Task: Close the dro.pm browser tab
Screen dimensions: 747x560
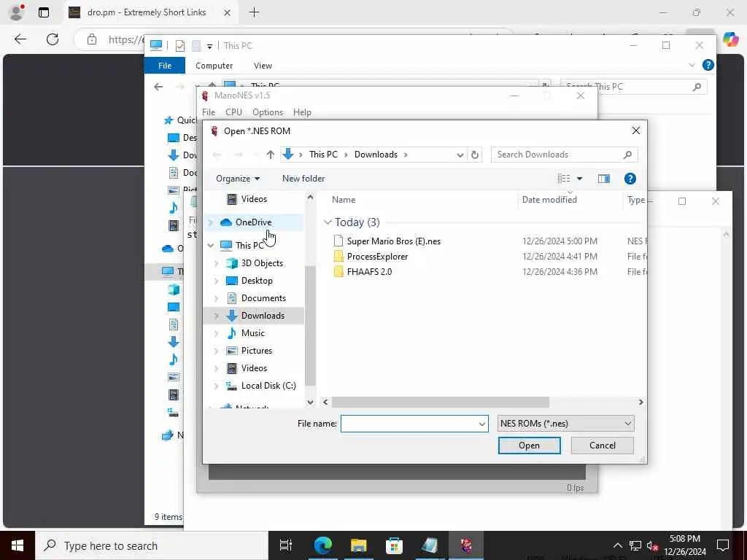Action: click(228, 12)
